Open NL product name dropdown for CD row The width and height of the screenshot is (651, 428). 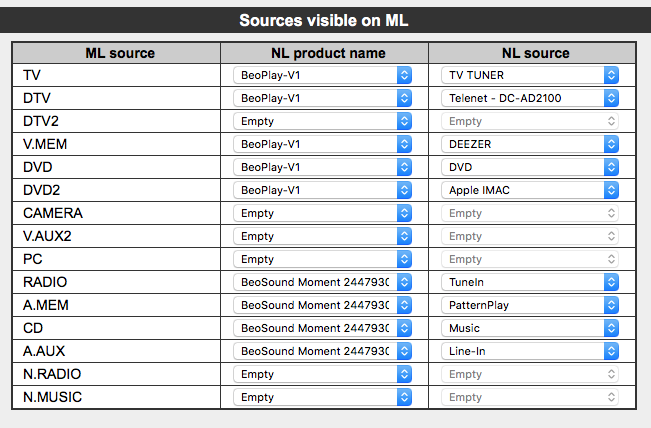click(x=322, y=328)
